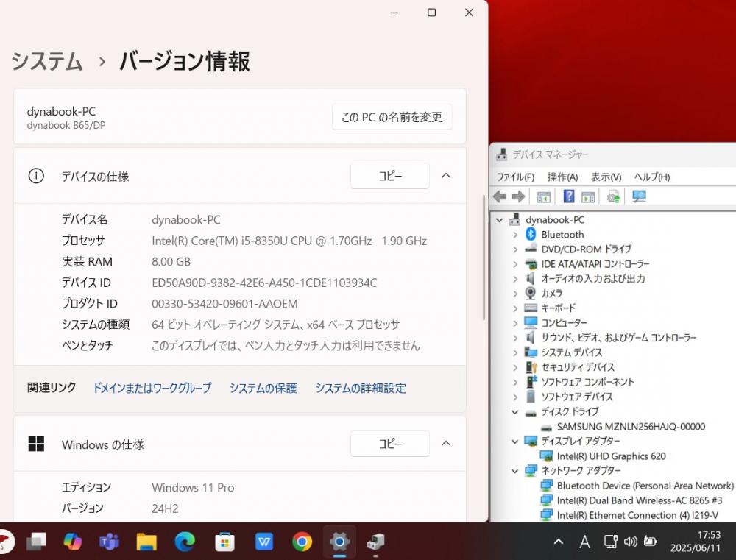Select Intel(R) Dual Band Wireless-AC 8265 #3
736x560 pixels.
[640, 500]
